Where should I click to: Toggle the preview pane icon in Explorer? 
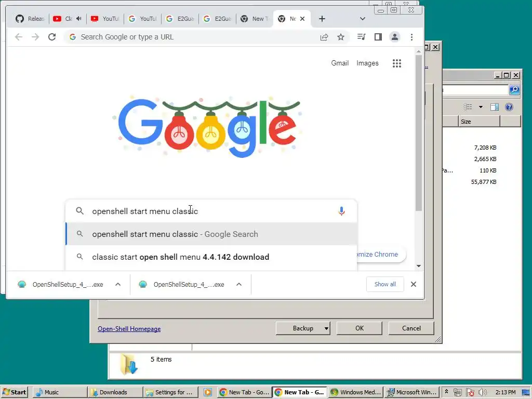point(495,107)
